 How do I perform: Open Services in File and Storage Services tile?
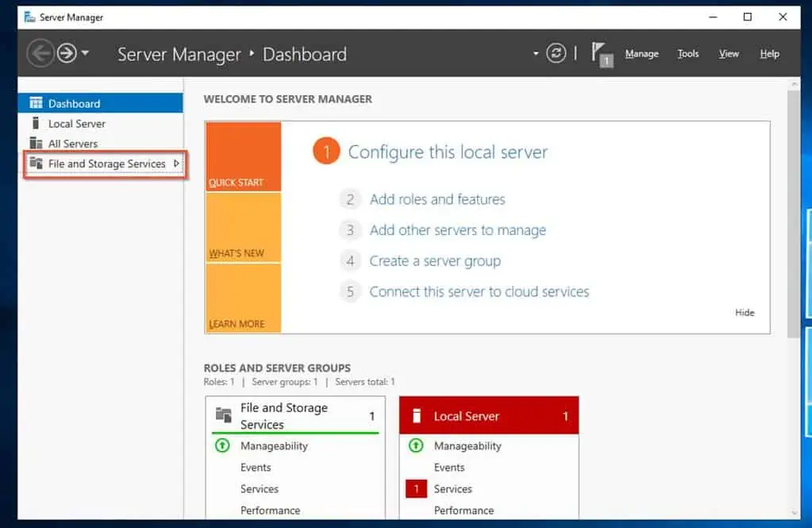point(259,488)
